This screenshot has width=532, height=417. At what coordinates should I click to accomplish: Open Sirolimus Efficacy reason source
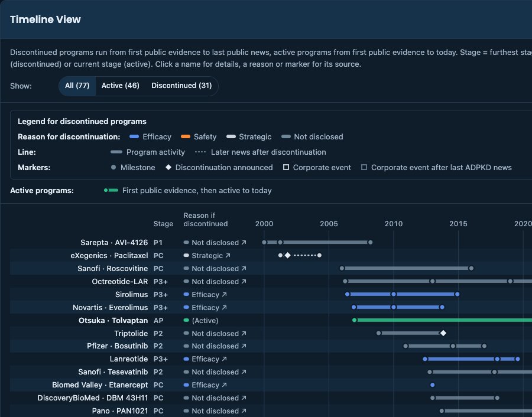[205, 295]
